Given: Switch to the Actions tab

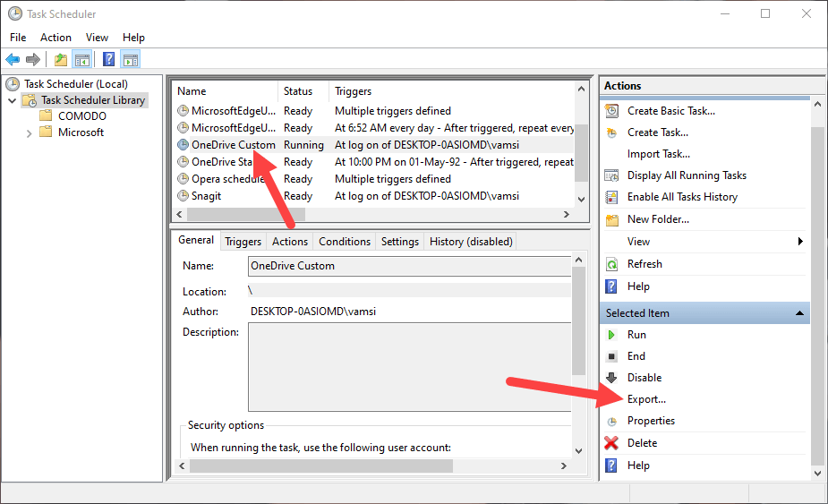Looking at the screenshot, I should pyautogui.click(x=290, y=242).
